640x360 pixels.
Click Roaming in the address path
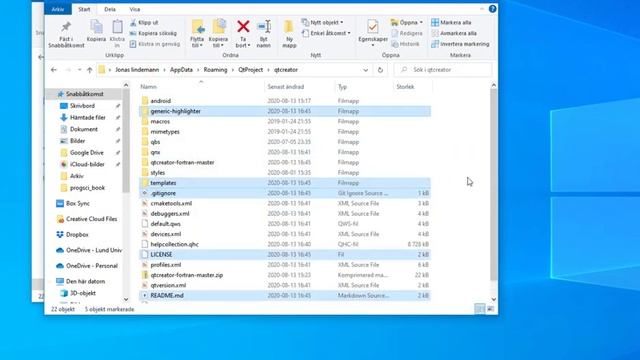pyautogui.click(x=216, y=70)
